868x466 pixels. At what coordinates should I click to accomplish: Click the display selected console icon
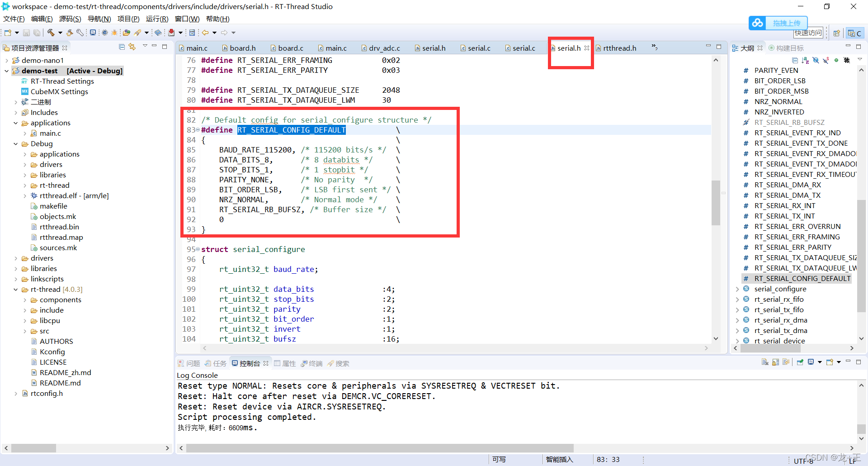click(x=811, y=362)
